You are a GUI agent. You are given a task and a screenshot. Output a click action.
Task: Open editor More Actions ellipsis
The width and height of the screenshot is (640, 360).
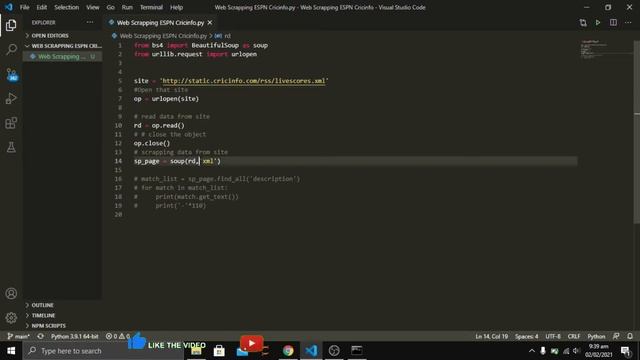point(628,23)
